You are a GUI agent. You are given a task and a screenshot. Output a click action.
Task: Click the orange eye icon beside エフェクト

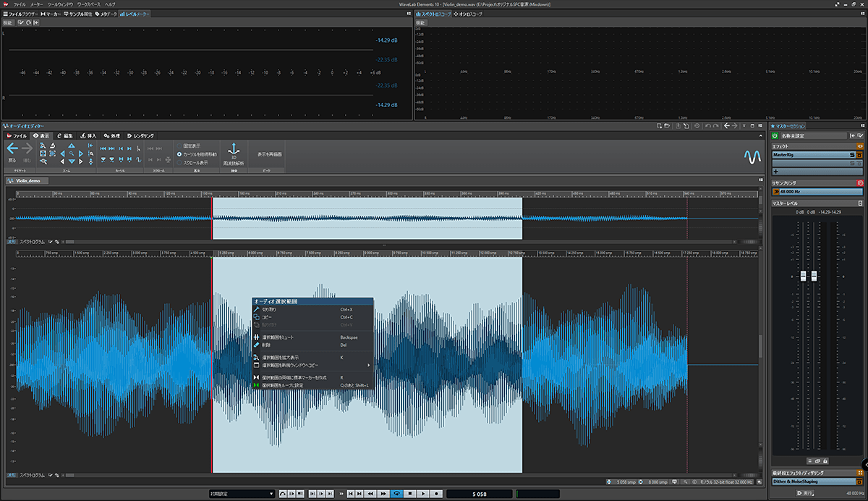click(861, 146)
